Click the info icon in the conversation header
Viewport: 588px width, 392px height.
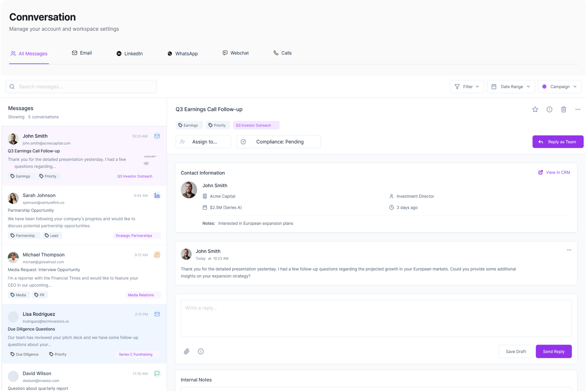coord(549,109)
